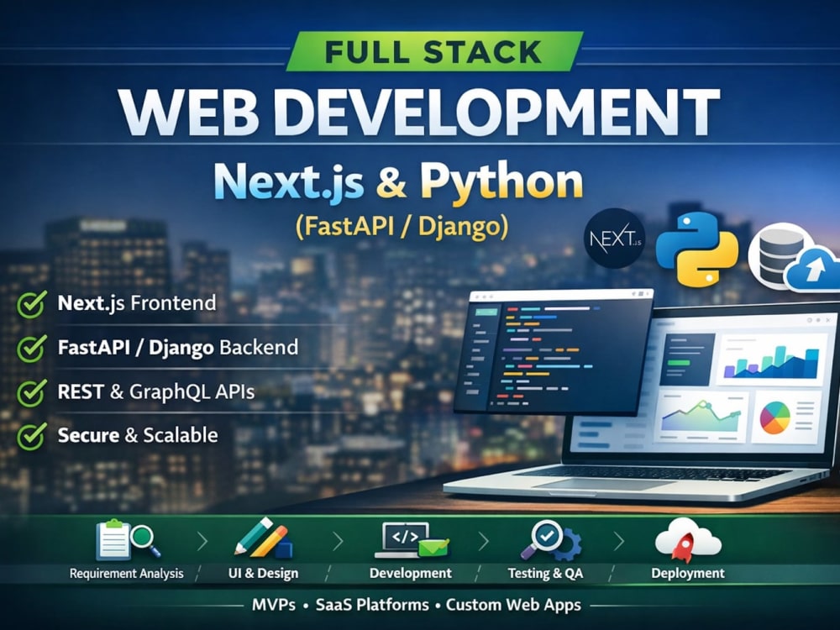Click the UI & Design label
Screen dimensions: 840x630
click(263, 574)
